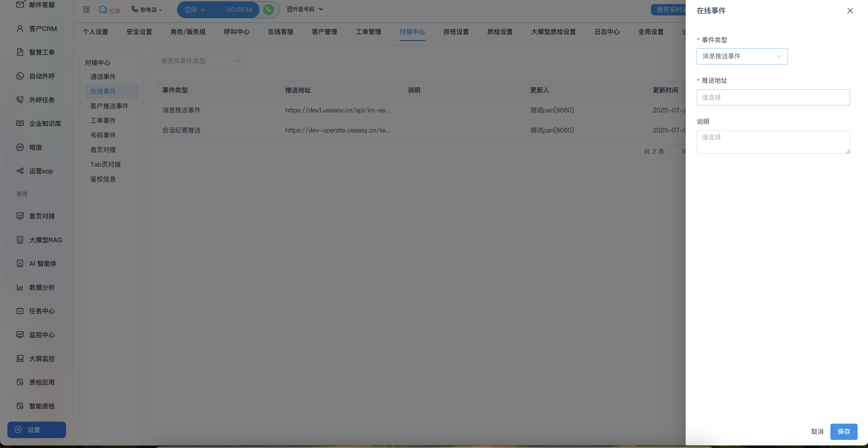Click the 首页对接 chart icon in sidebar
This screenshot has width=868, height=448.
click(x=20, y=216)
